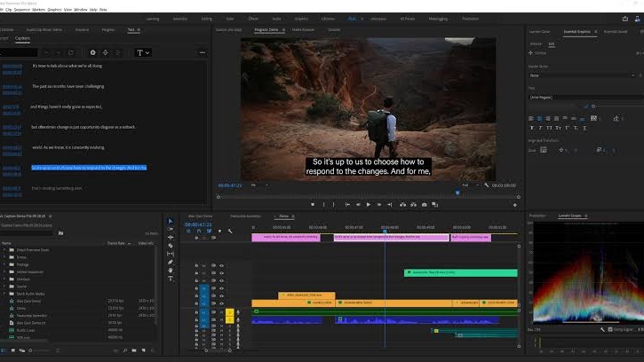Select the Pen tool

coord(171,262)
